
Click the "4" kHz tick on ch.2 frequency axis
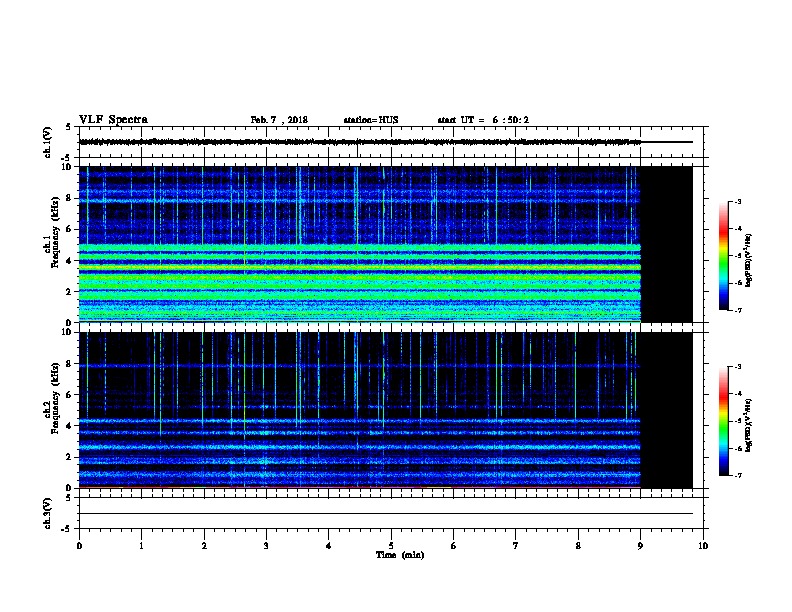pyautogui.click(x=69, y=426)
